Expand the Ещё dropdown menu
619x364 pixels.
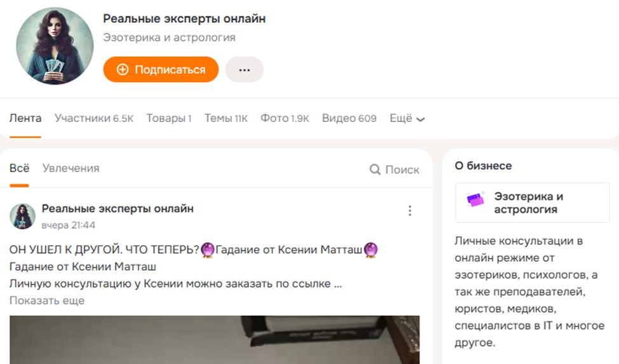(x=407, y=118)
